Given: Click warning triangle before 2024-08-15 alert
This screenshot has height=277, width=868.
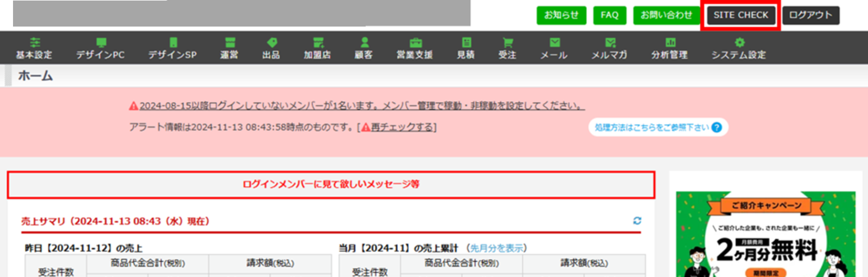Looking at the screenshot, I should 133,106.
